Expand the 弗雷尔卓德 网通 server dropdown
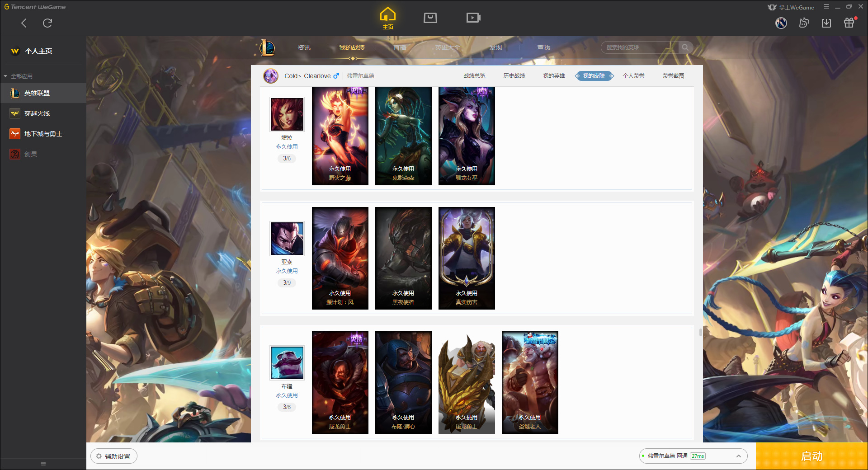Screen dimensions: 868x470 pyautogui.click(x=693, y=456)
